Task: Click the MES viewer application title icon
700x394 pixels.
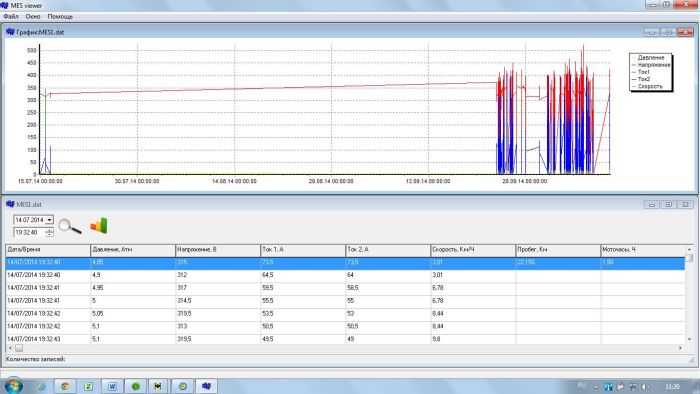Action: coord(4,5)
